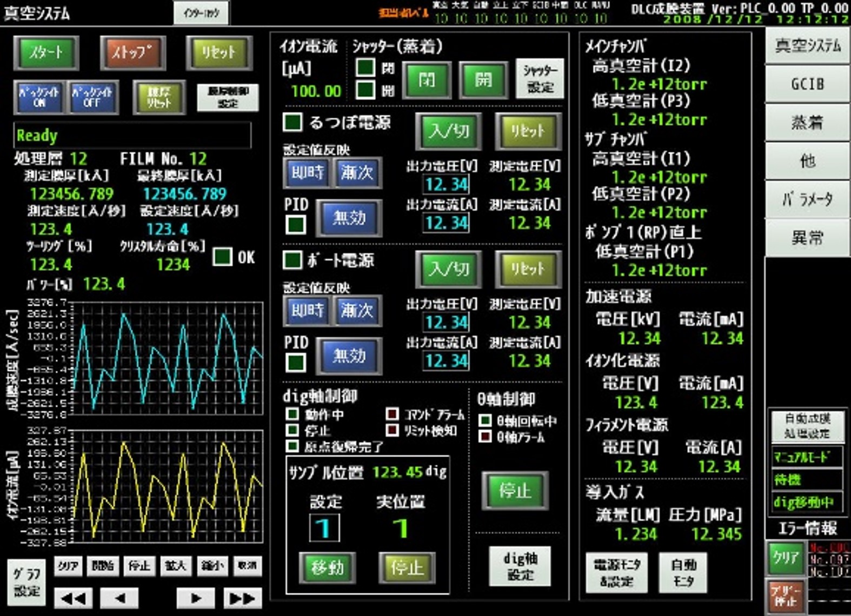Screen dimensions: 851x616
Task: Silence buzzer with ブザー停止 button
Action: 786,596
